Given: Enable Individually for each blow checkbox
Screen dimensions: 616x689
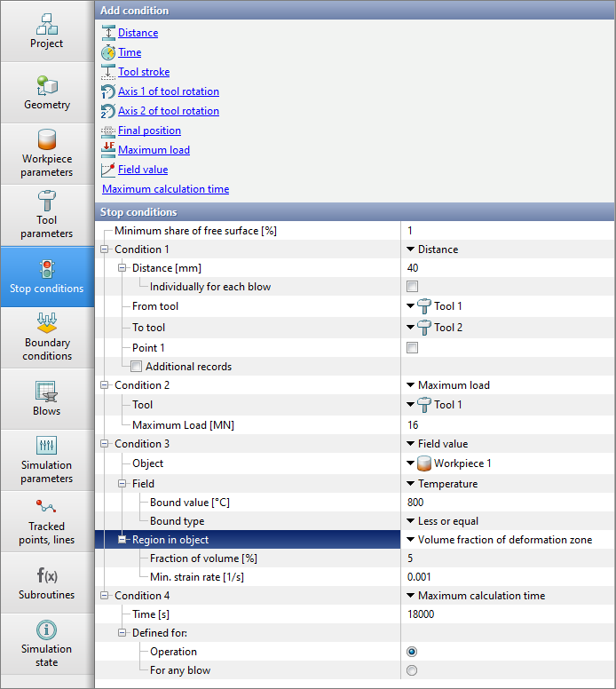Looking at the screenshot, I should click(x=412, y=287).
